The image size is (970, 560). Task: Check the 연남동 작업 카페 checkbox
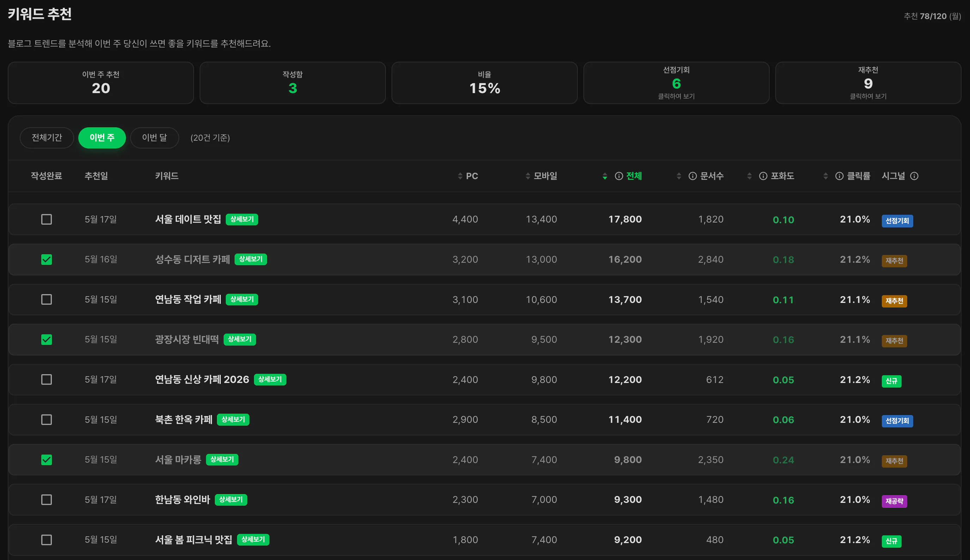47,299
